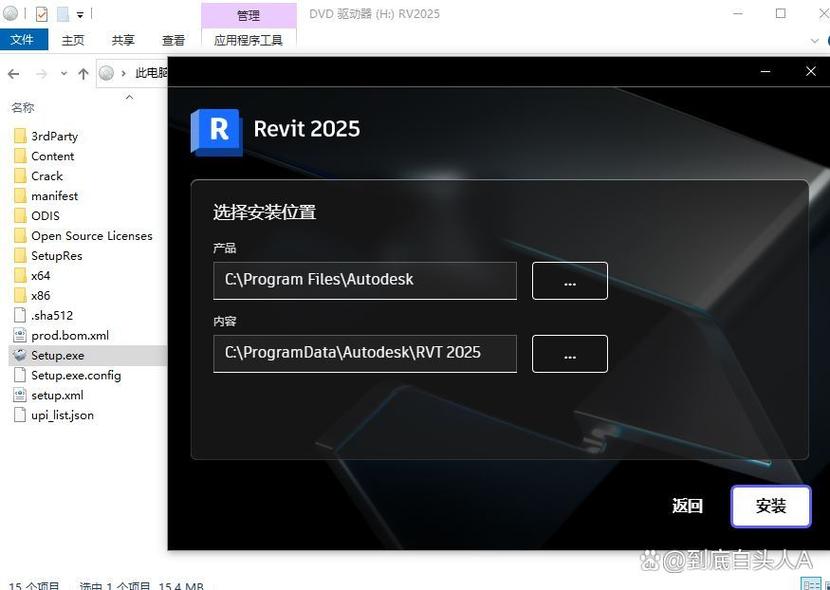The width and height of the screenshot is (830, 590).
Task: Collapse the 名称 column sort arrow
Action: coord(130,97)
